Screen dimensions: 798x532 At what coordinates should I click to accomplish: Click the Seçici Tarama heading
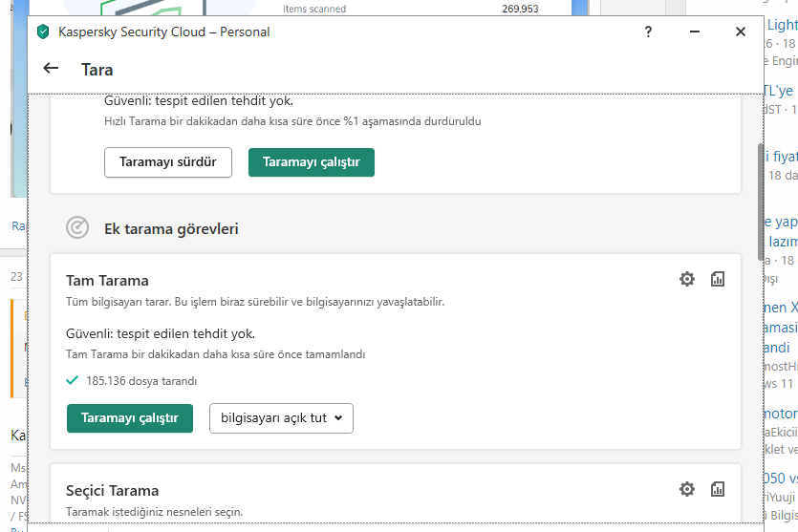[x=113, y=491]
